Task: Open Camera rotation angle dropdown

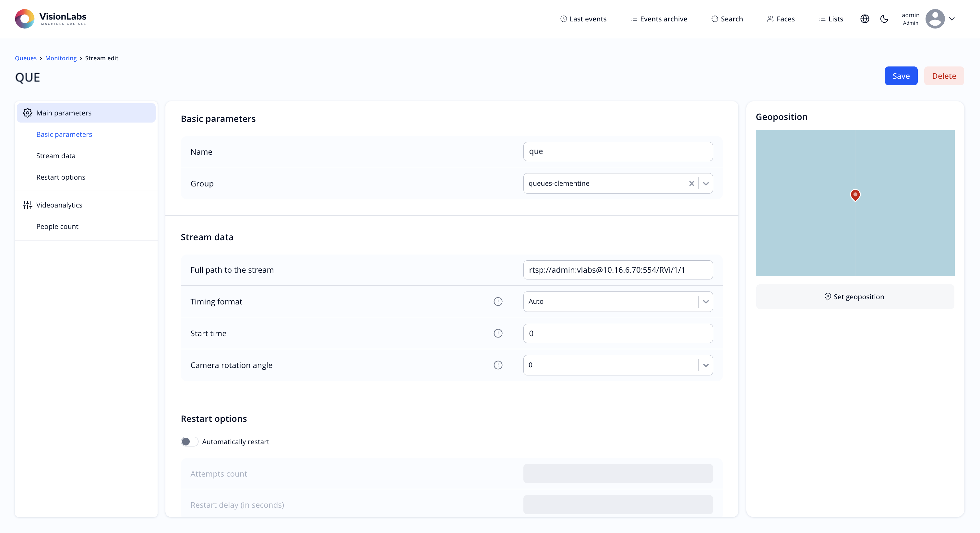Action: pos(706,365)
